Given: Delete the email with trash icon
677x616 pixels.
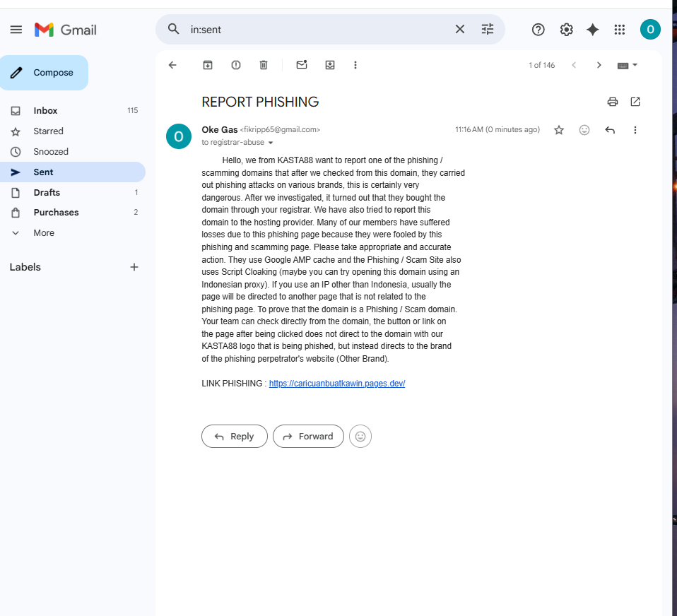Looking at the screenshot, I should coord(264,65).
